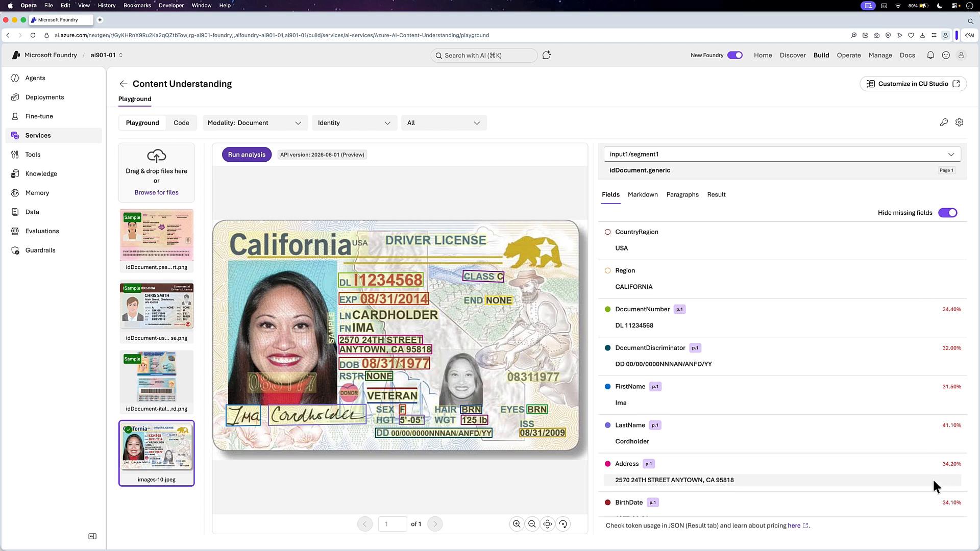Zoom in on the document preview

pos(517,524)
